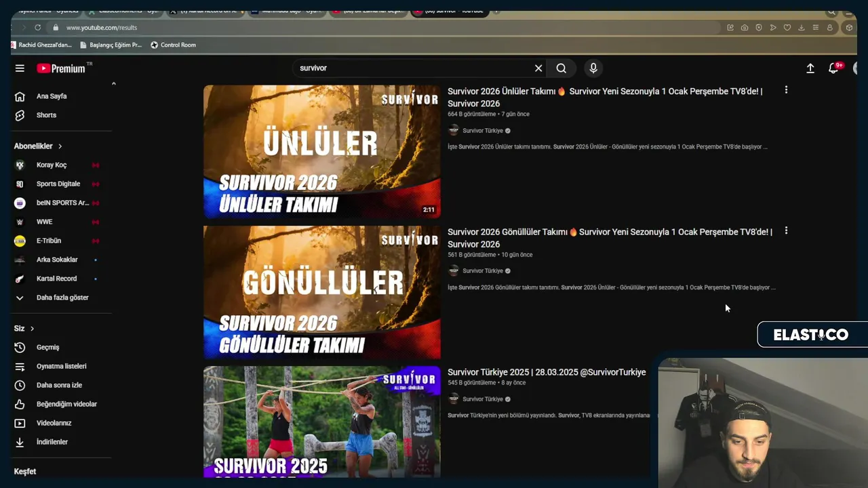Click the site padlock security icon
The height and width of the screenshot is (488, 868).
pyautogui.click(x=55, y=28)
